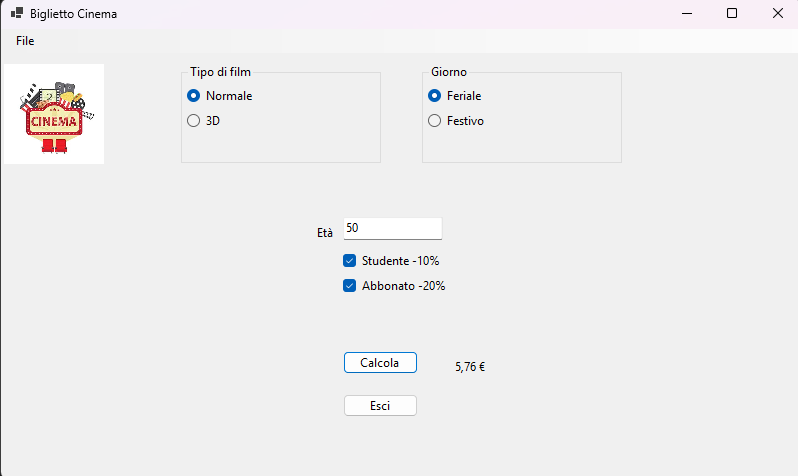
Task: Uncheck the Studente -10% discount
Action: (x=391, y=261)
